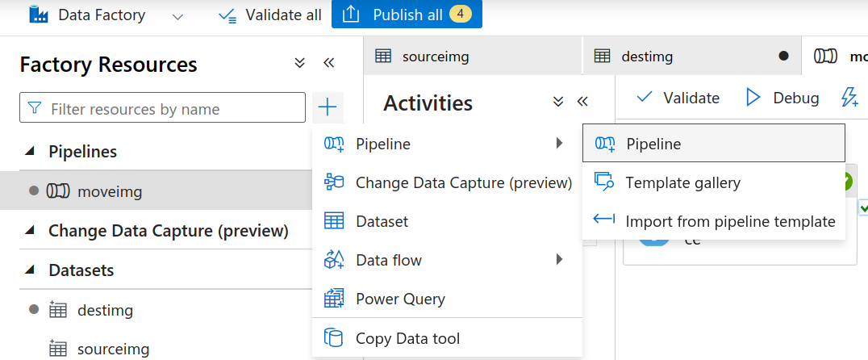This screenshot has height=360, width=868.
Task: Switch to the destimg tab
Action: 692,56
